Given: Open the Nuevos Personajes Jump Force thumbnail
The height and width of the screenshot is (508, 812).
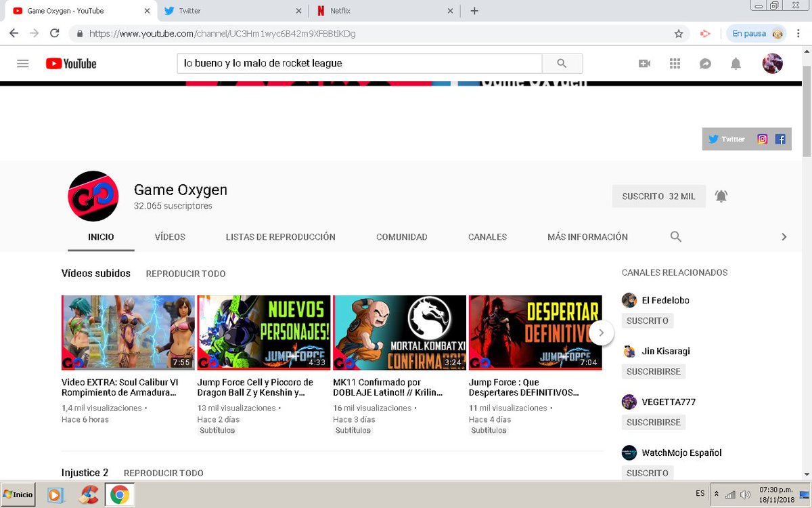Looking at the screenshot, I should [x=264, y=333].
